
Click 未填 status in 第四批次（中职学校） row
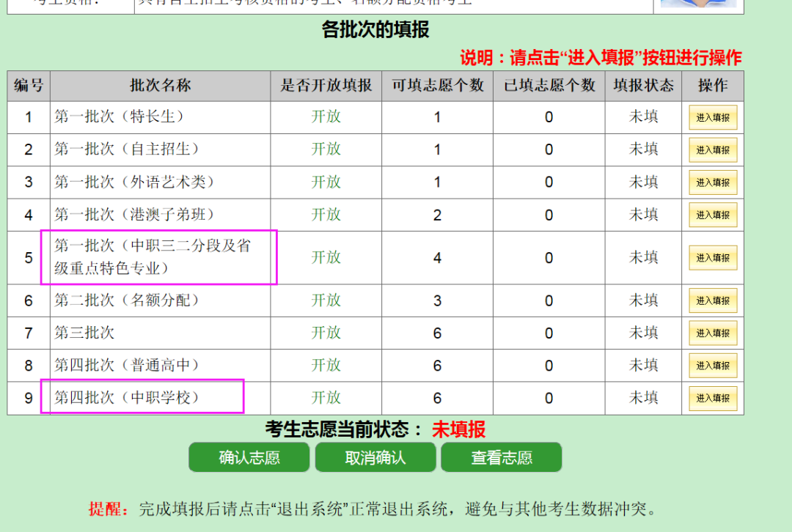[x=644, y=398]
